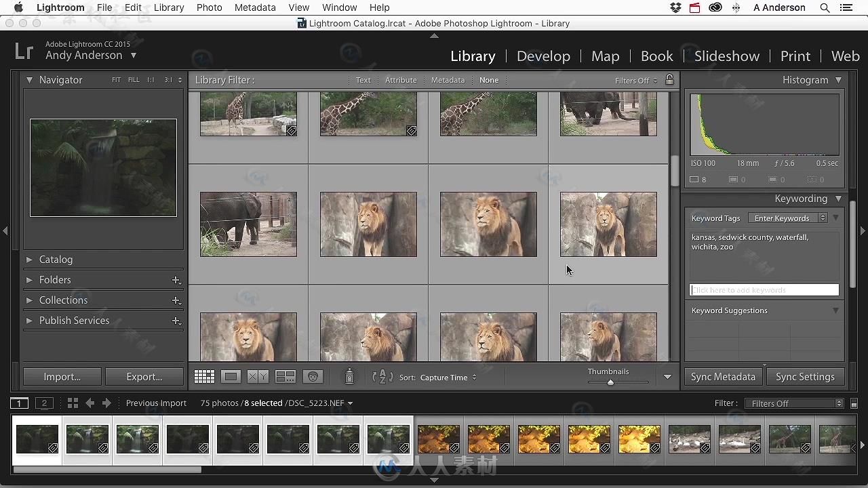
Task: Switch to Loupe view icon
Action: [231, 377]
